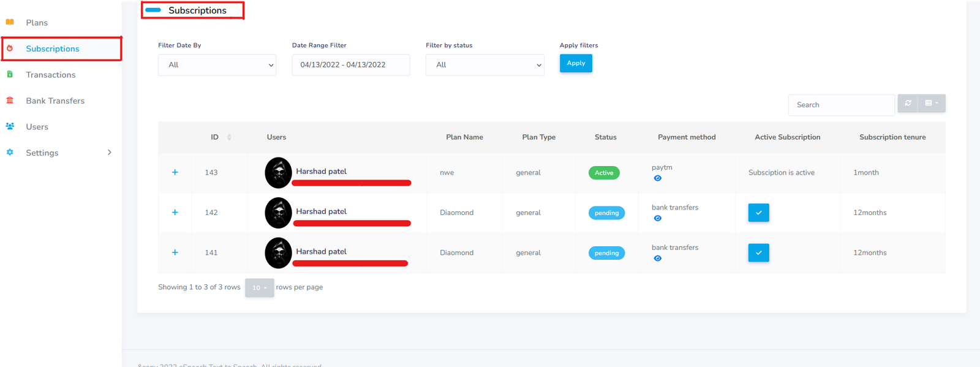Viewport: 980px width, 367px height.
Task: Click the Apply filters button
Action: click(x=575, y=63)
